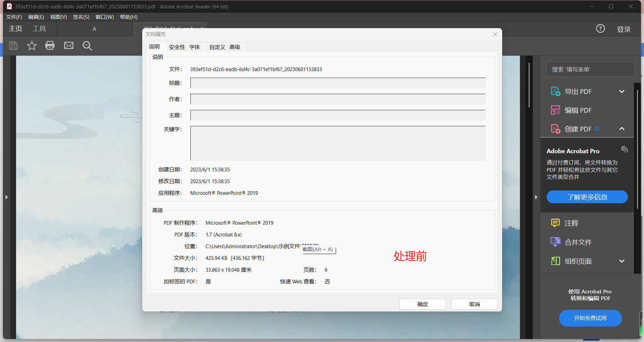Open the 字体 tab in document properties
The image size is (644, 342).
(195, 47)
